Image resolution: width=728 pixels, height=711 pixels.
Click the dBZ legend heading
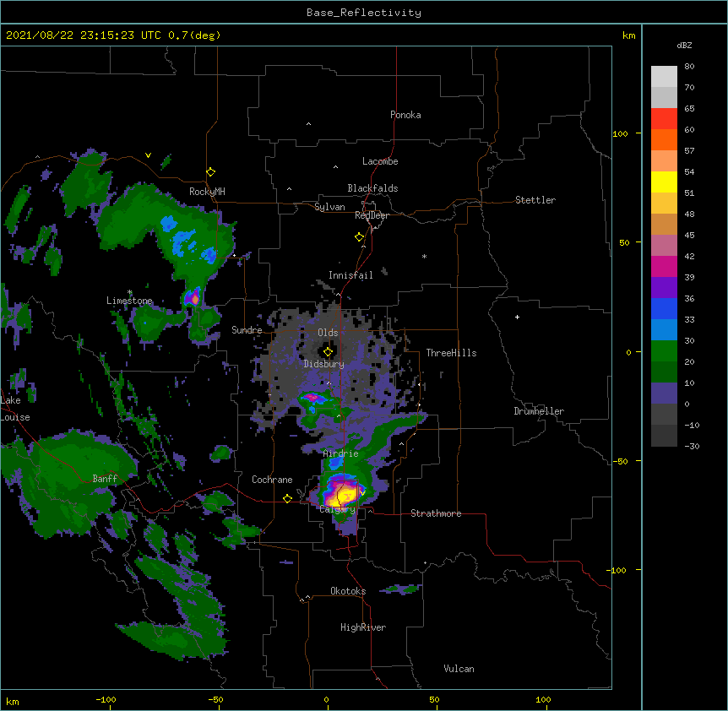[684, 45]
